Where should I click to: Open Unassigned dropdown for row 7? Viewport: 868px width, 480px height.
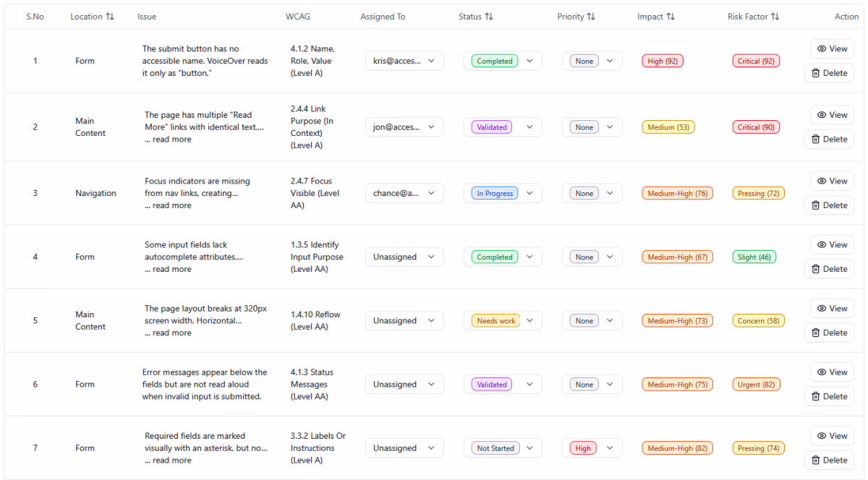tap(404, 448)
